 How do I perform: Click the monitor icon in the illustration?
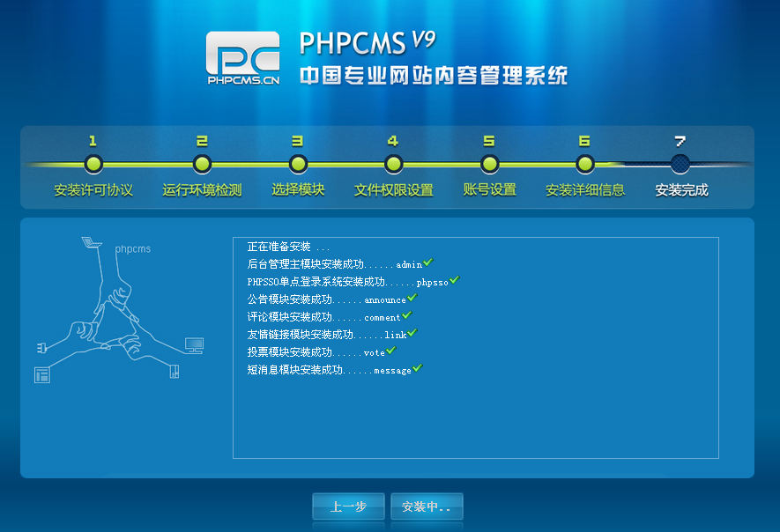[x=194, y=345]
